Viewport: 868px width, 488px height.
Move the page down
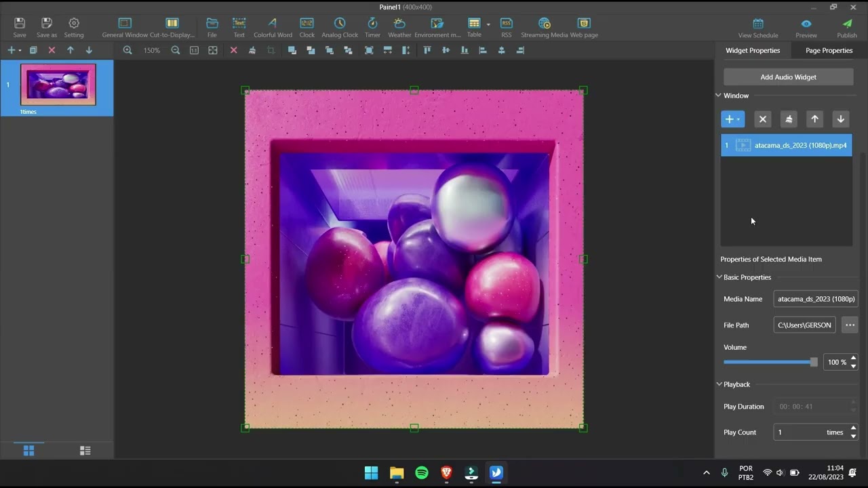click(89, 50)
